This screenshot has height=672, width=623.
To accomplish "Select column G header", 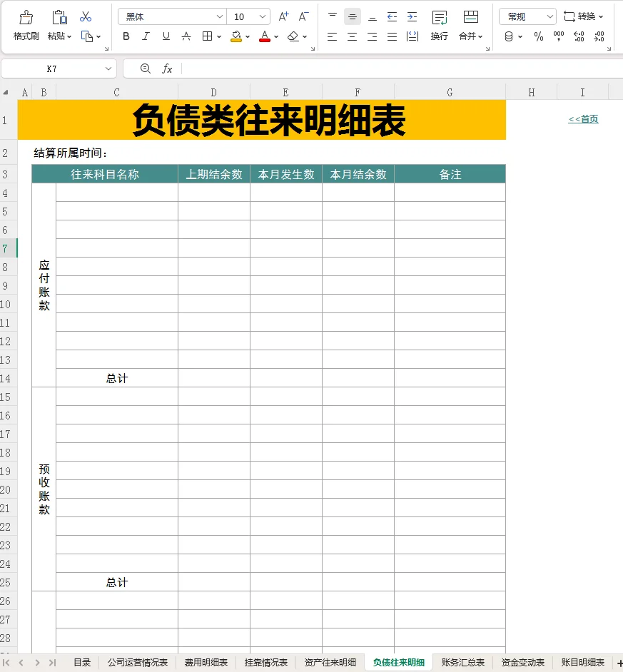I will coord(450,93).
